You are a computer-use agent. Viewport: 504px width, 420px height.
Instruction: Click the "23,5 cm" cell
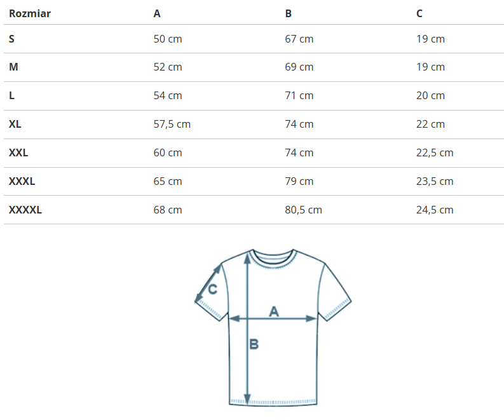click(435, 181)
